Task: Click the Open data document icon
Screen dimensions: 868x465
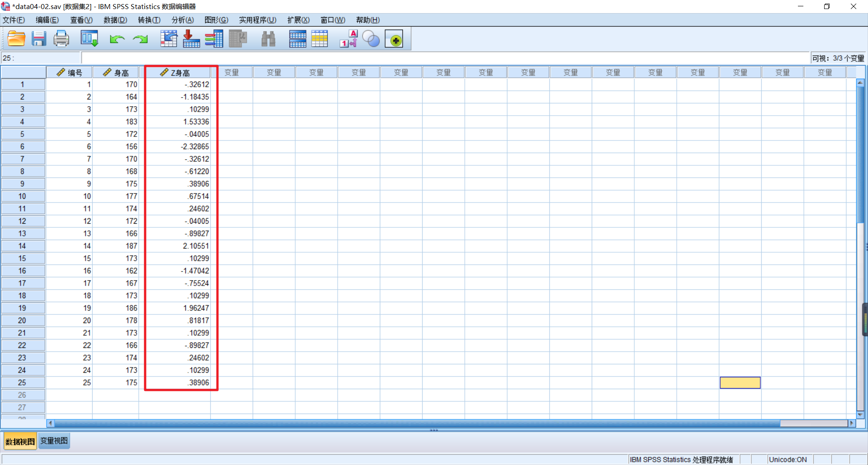Action: [x=16, y=39]
